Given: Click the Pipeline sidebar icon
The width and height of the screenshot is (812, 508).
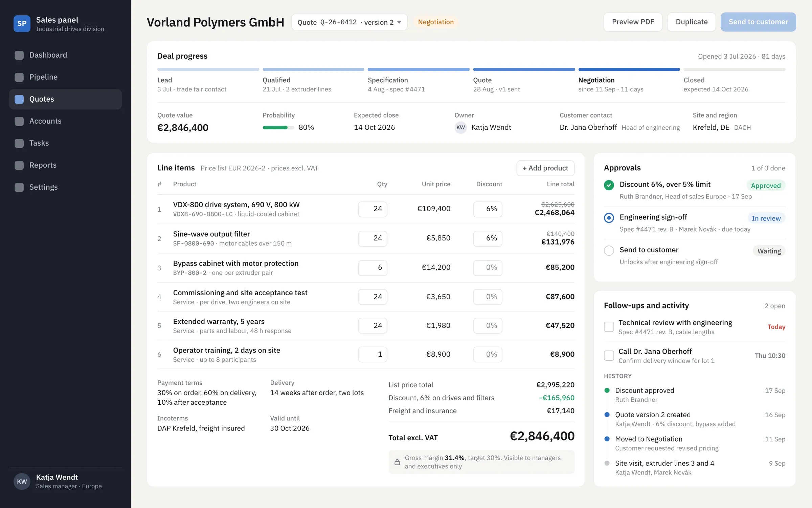Looking at the screenshot, I should 19,77.
